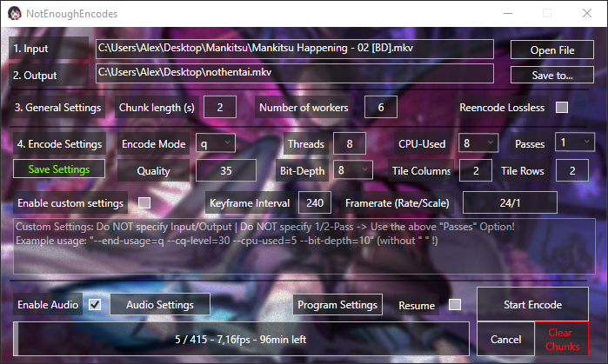Click the Open File button
Image resolution: width=608 pixels, height=364 pixels.
551,50
